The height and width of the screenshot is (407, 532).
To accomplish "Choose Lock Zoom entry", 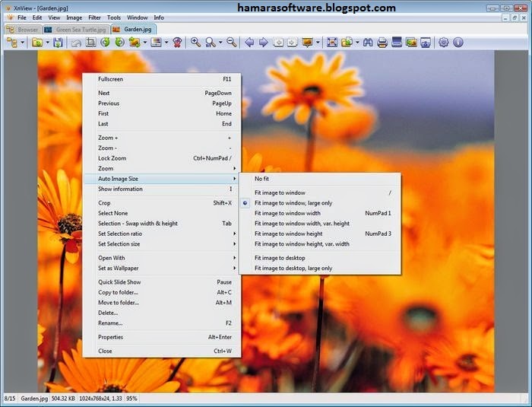I will pyautogui.click(x=162, y=158).
